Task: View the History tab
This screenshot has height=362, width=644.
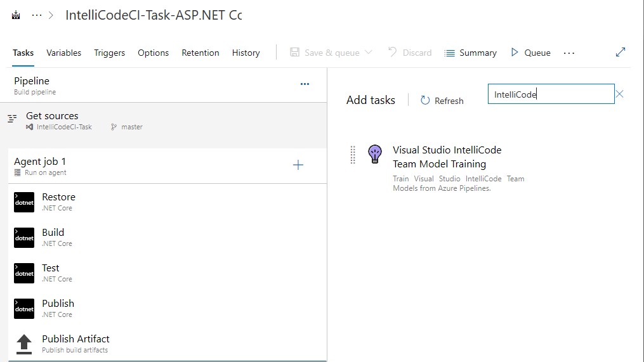Action: (246, 53)
